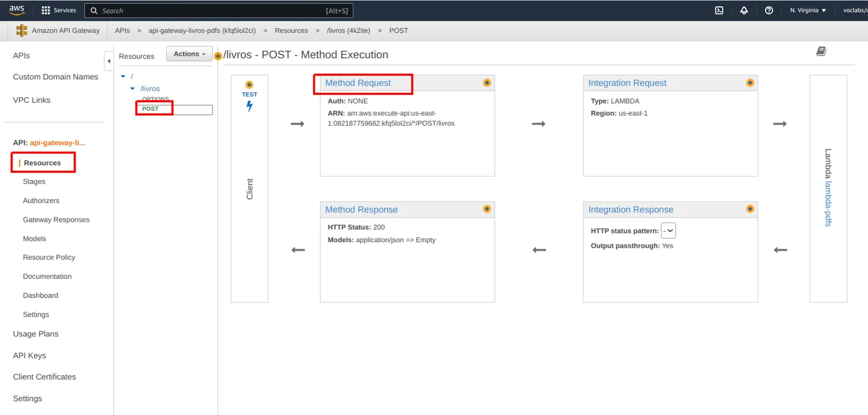Open Authorizers in the sidebar
This screenshot has width=868, height=415.
[41, 201]
